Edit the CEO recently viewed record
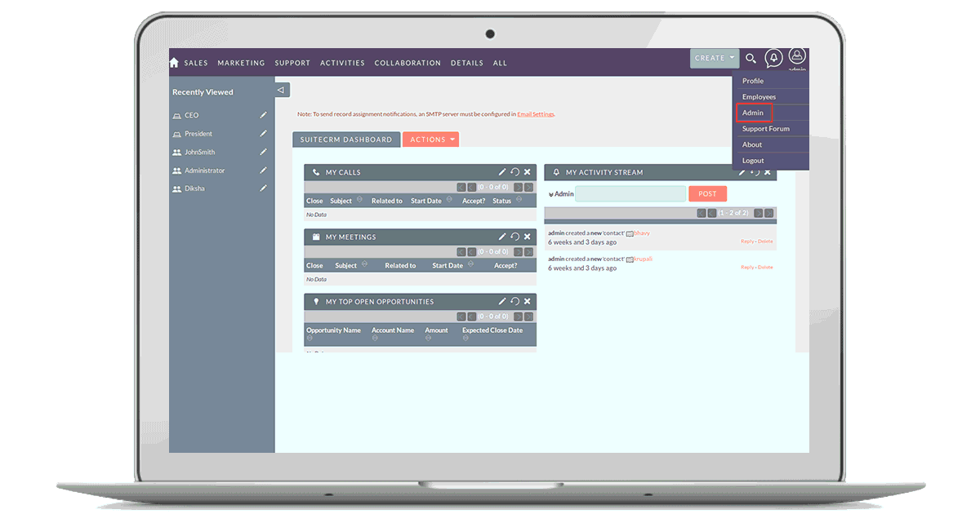Screen dimensions: 980x514 263,115
